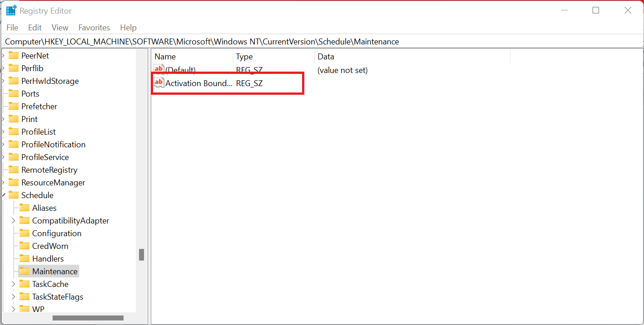
Task: Select the Configuration key label
Action: (x=57, y=233)
